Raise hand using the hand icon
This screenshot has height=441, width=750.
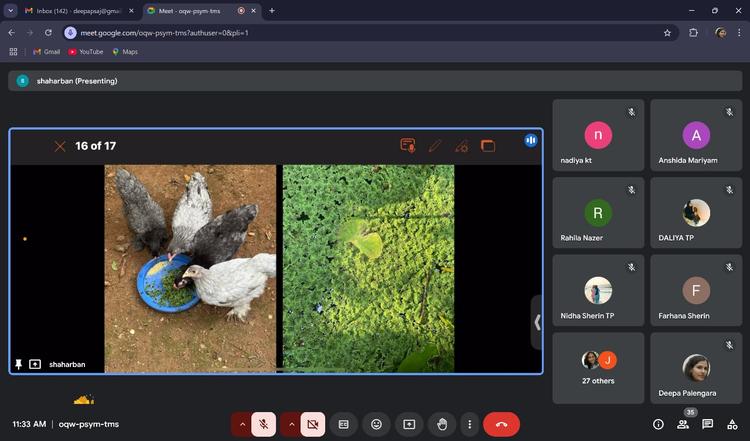tap(442, 424)
